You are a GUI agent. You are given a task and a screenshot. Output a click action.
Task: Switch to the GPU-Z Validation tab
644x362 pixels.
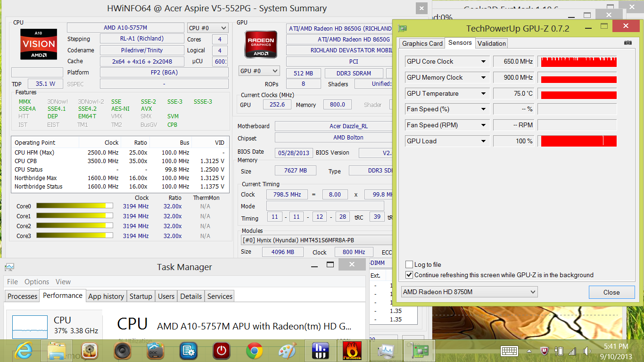492,43
